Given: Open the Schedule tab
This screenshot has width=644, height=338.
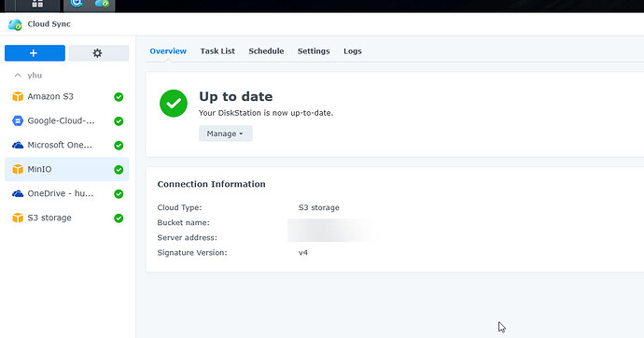Looking at the screenshot, I should pyautogui.click(x=266, y=51).
